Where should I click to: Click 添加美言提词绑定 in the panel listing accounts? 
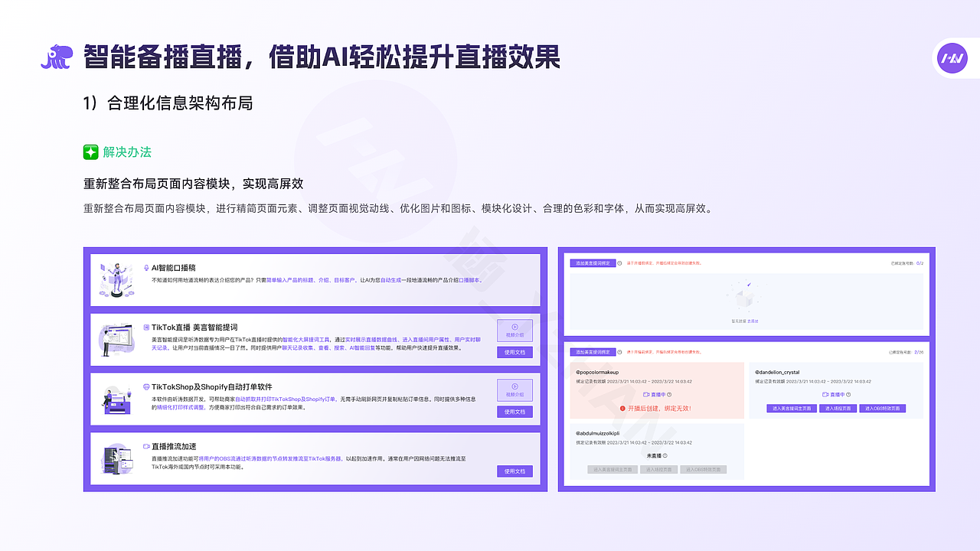coord(593,352)
